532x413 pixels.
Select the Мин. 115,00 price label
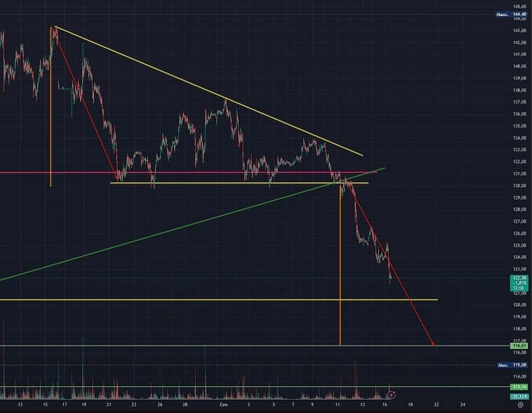point(512,365)
